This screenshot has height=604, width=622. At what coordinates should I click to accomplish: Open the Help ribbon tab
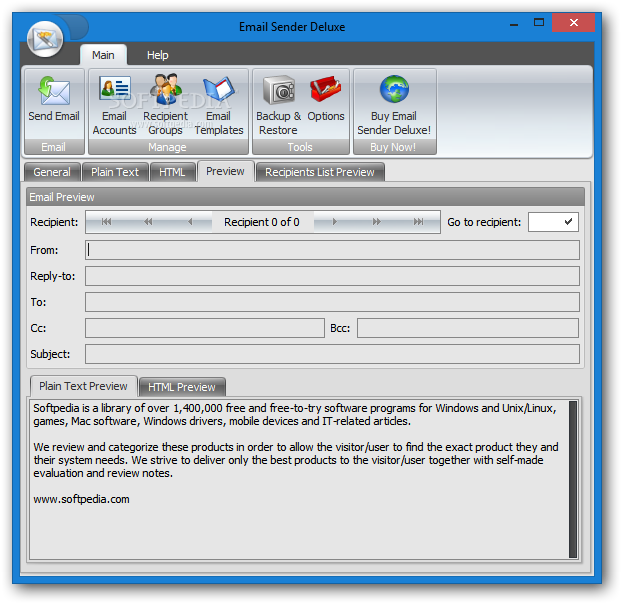tap(157, 55)
